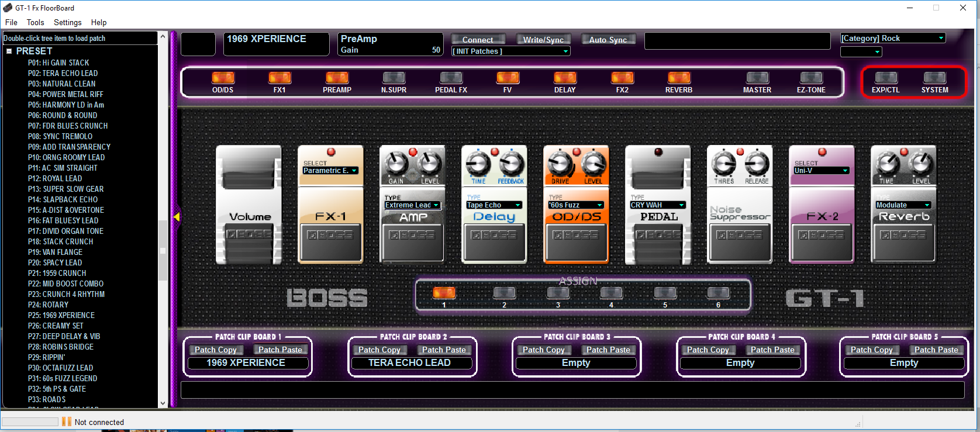Click Patch Copy on Patch Clip Board 1
980x432 pixels.
click(x=216, y=350)
